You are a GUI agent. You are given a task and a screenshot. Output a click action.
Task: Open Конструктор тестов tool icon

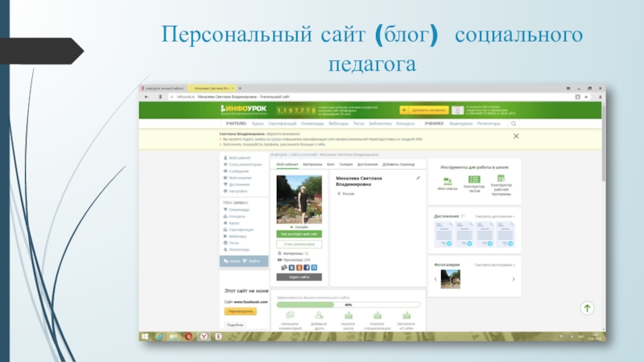click(x=474, y=180)
